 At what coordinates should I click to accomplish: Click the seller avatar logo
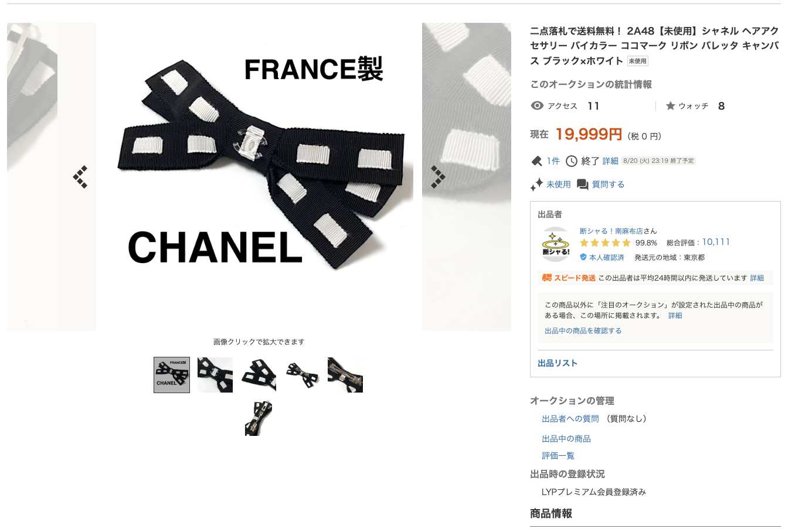coord(556,244)
